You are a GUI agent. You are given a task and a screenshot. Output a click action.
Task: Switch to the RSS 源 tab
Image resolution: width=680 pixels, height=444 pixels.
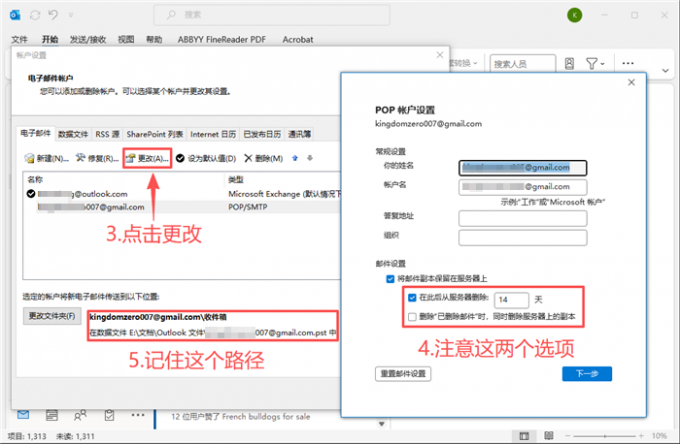(107, 134)
